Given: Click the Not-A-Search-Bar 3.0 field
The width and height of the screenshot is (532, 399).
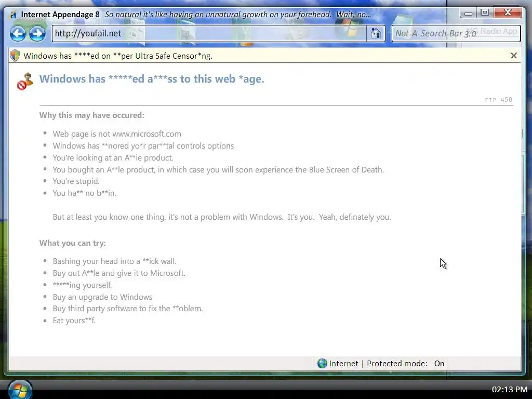Looking at the screenshot, I should (x=456, y=33).
